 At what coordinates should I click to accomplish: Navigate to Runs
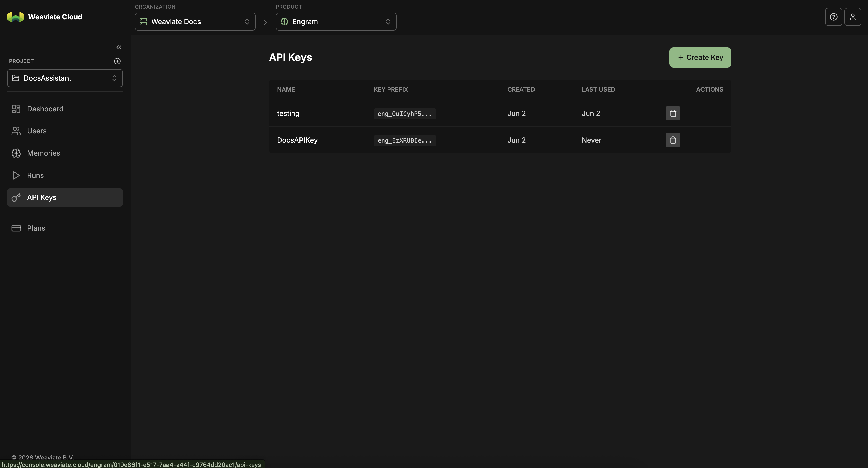(65, 176)
